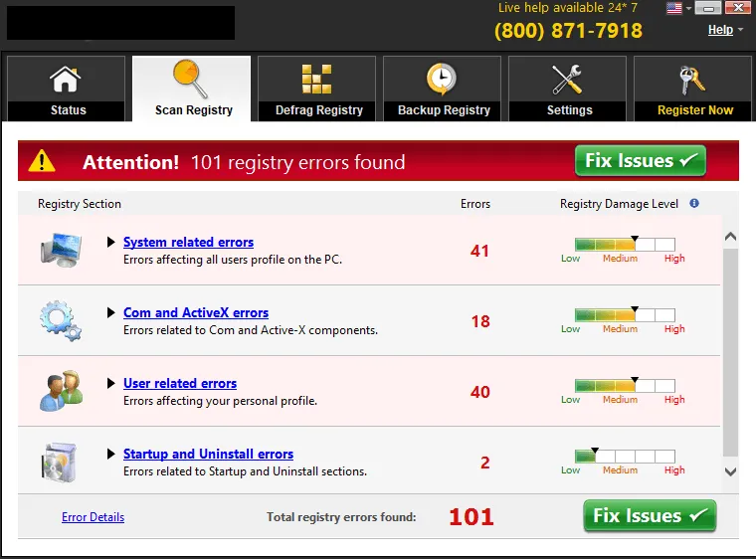This screenshot has width=756, height=559.
Task: Click the yellow warning triangle icon
Action: (x=42, y=160)
